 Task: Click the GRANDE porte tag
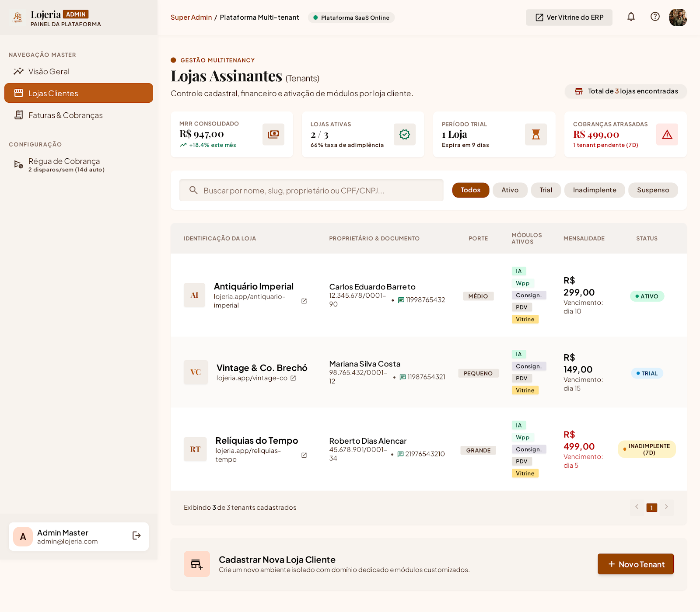coord(478,450)
